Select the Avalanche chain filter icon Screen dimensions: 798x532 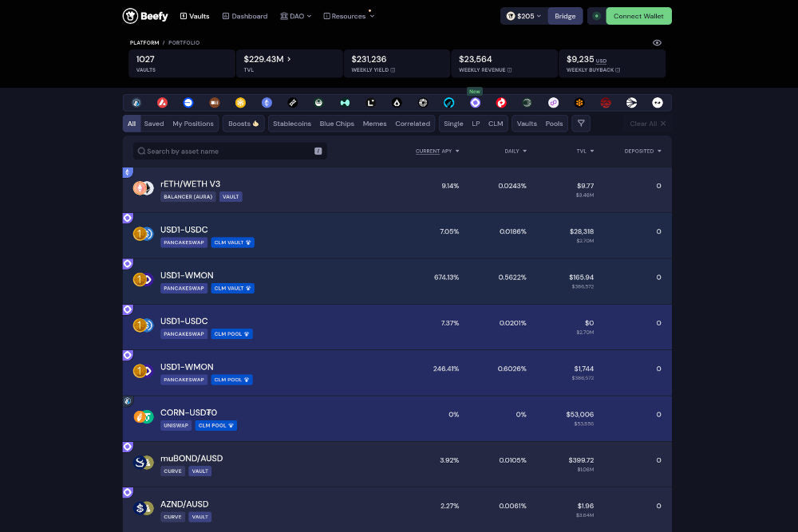(162, 102)
